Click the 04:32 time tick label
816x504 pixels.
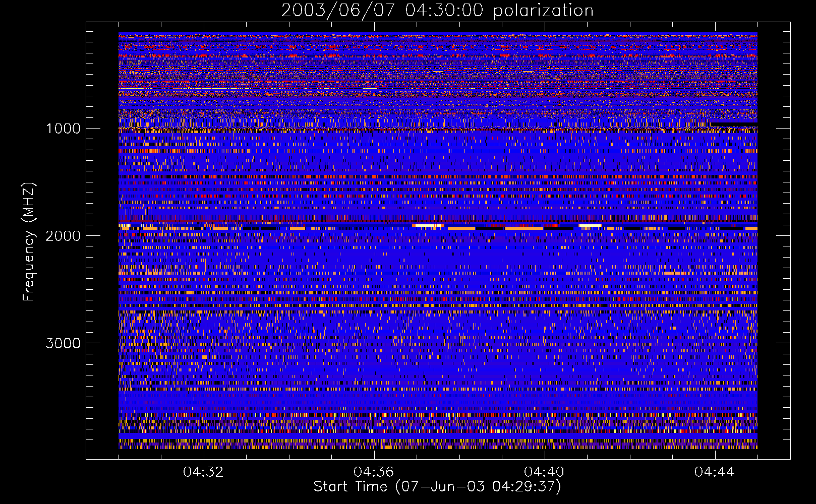[204, 472]
